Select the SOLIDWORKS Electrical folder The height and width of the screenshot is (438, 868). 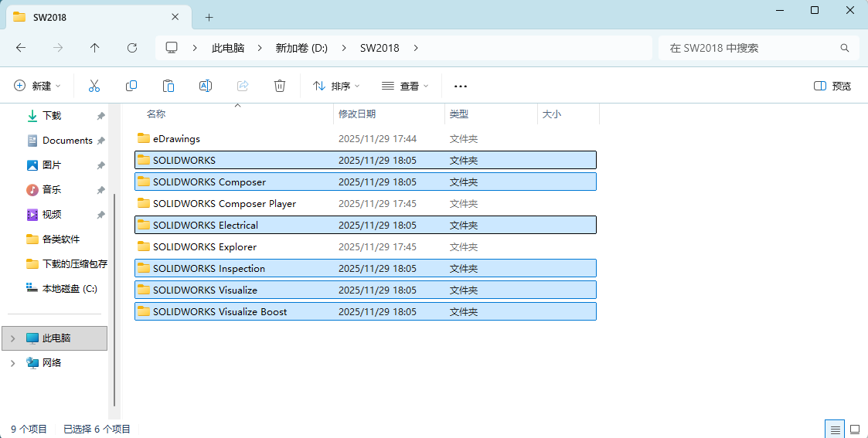(366, 225)
